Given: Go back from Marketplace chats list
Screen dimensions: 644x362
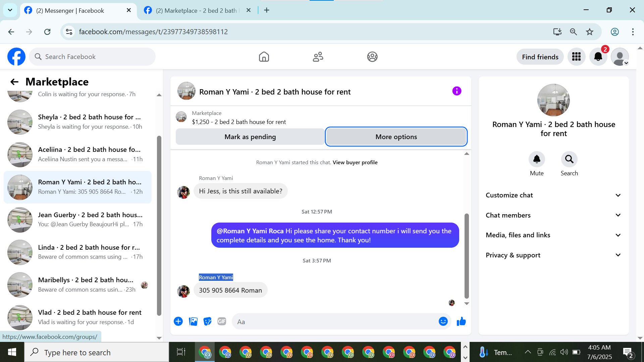Looking at the screenshot, I should (x=14, y=82).
